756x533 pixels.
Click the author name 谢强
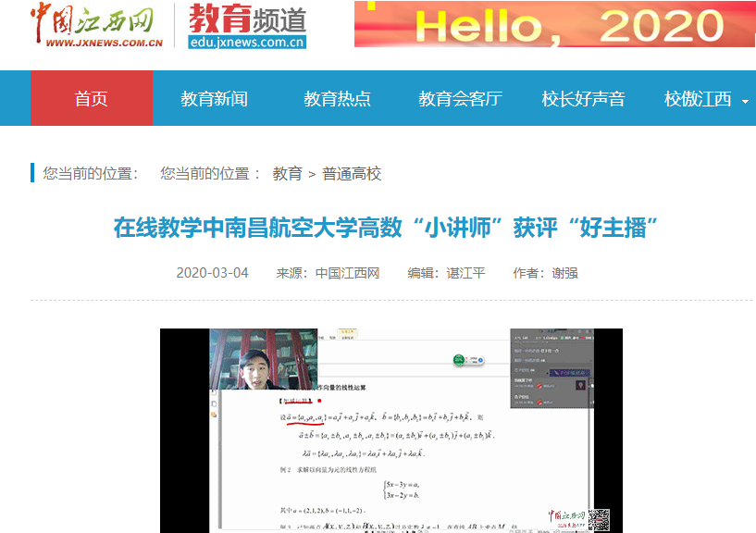point(565,273)
